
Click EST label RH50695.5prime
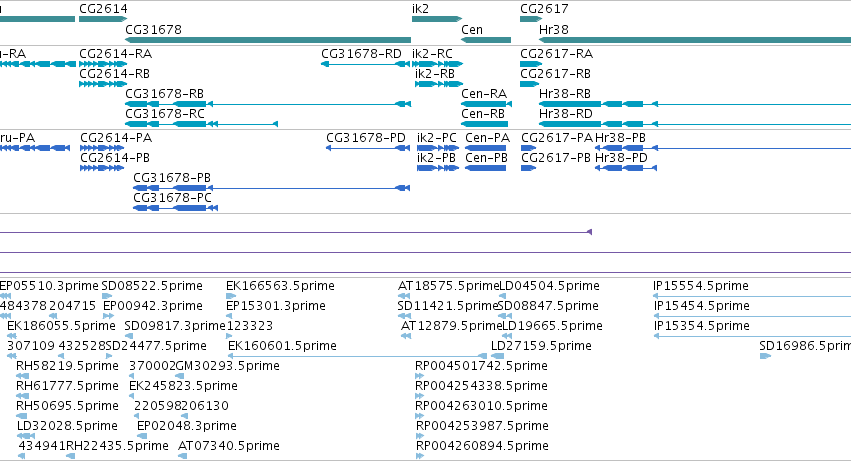[67, 406]
